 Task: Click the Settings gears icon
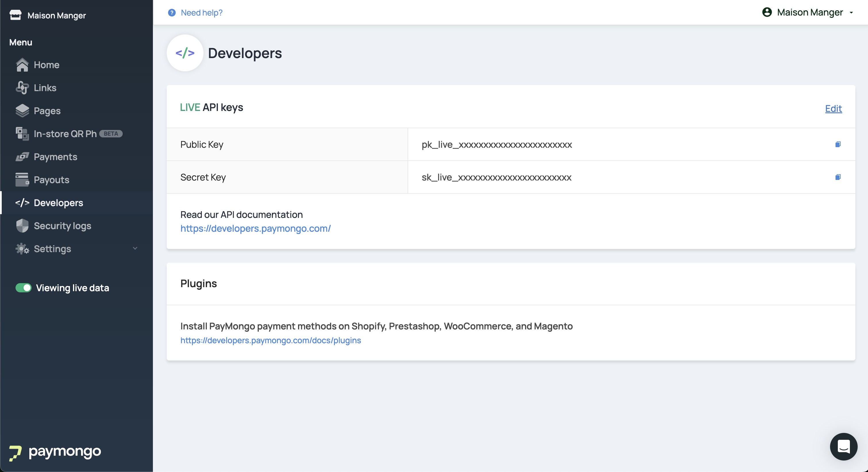(x=22, y=249)
